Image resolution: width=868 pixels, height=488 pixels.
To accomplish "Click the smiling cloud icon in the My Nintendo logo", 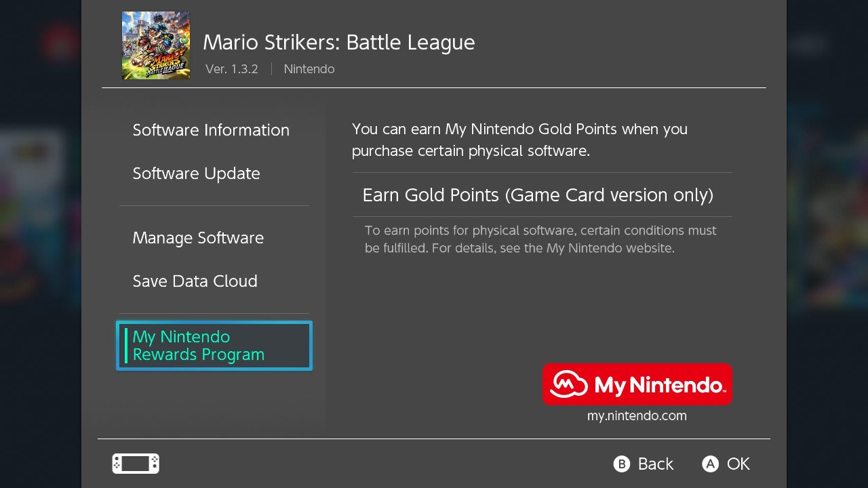I will tap(568, 384).
